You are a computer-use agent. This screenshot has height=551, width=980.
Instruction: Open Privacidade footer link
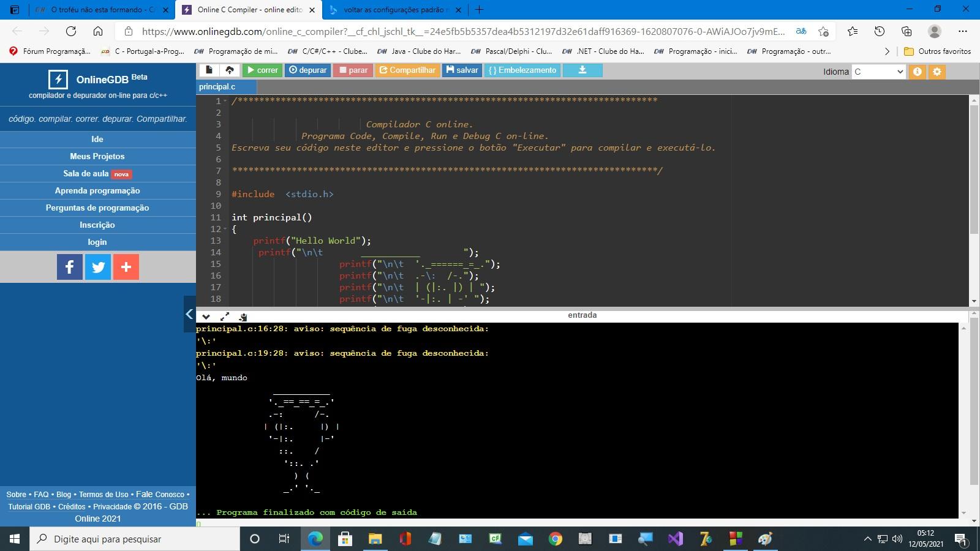112,507
